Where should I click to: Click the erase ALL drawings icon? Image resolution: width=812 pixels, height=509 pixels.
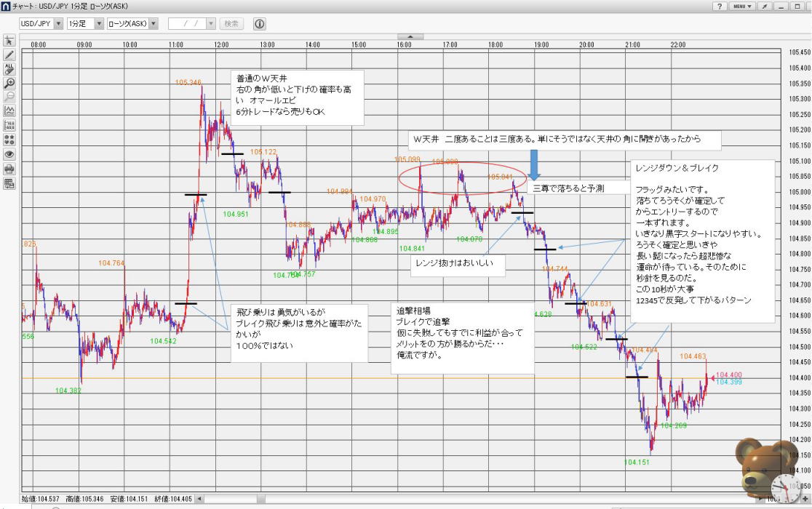[x=9, y=69]
